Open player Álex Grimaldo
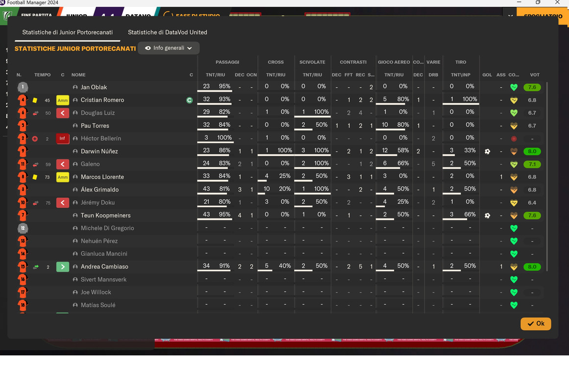569x392 pixels. [x=99, y=190]
